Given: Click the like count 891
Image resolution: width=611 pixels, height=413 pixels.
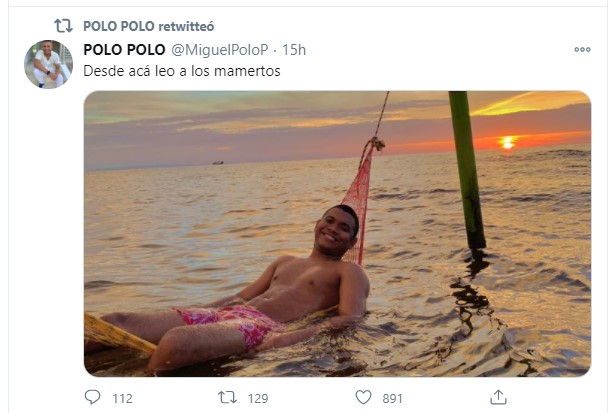Looking at the screenshot, I should pyautogui.click(x=392, y=398).
